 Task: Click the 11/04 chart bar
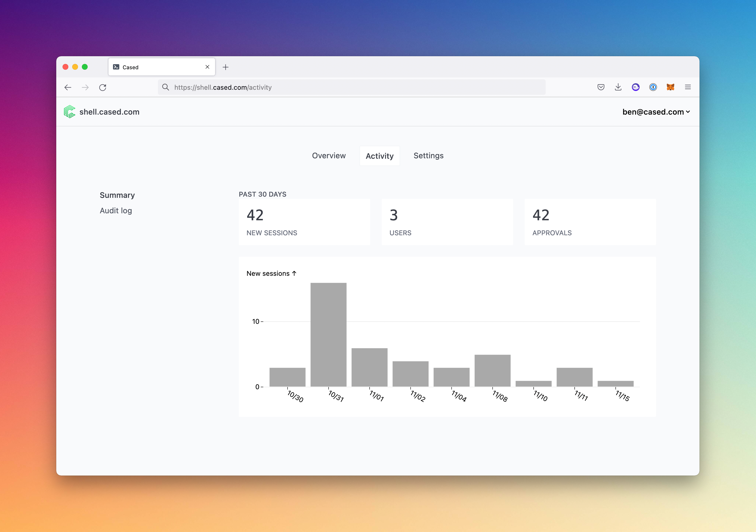pyautogui.click(x=452, y=377)
